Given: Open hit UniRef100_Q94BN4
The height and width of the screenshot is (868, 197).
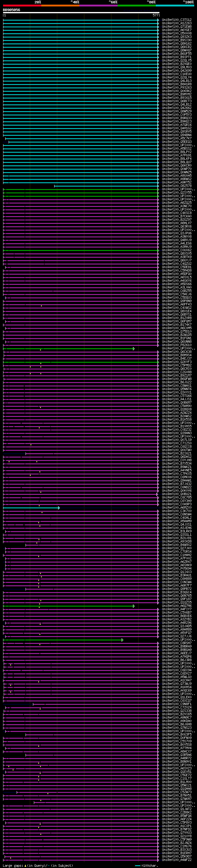Looking at the screenshot, I should [177, 135].
